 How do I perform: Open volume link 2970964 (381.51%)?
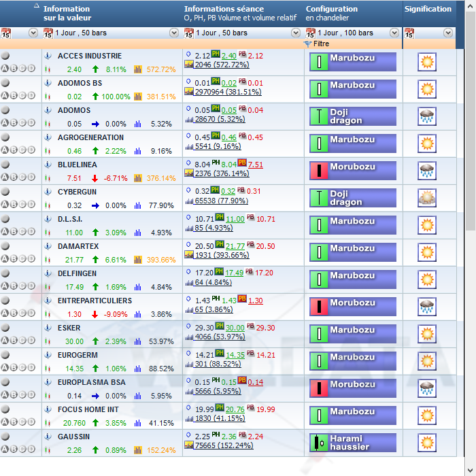tap(228, 92)
